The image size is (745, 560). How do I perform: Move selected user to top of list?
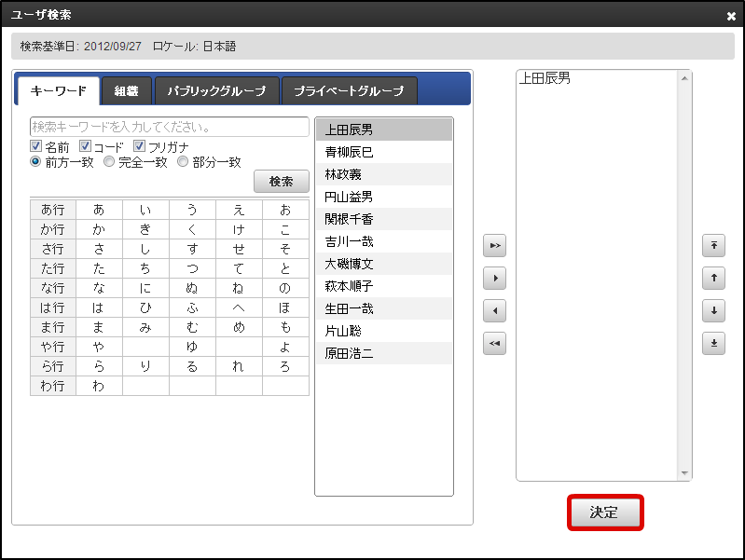tap(713, 246)
